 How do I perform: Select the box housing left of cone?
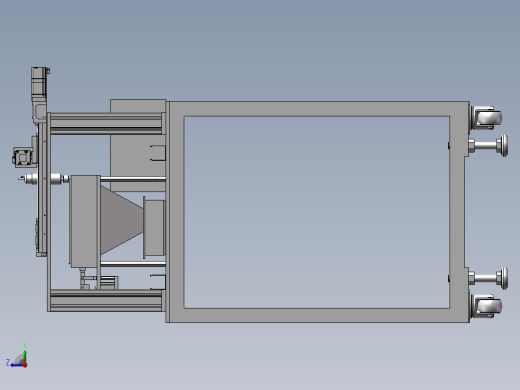coord(84,221)
